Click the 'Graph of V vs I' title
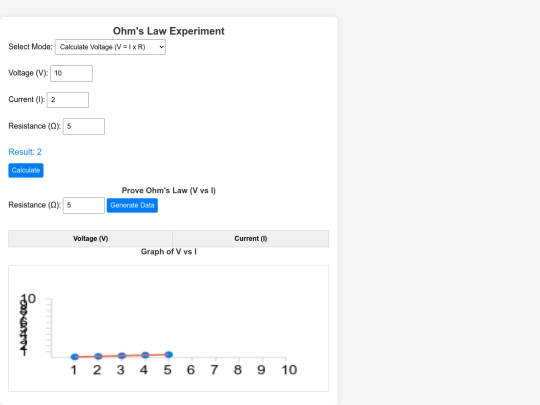This screenshot has height=405, width=540. click(x=169, y=252)
